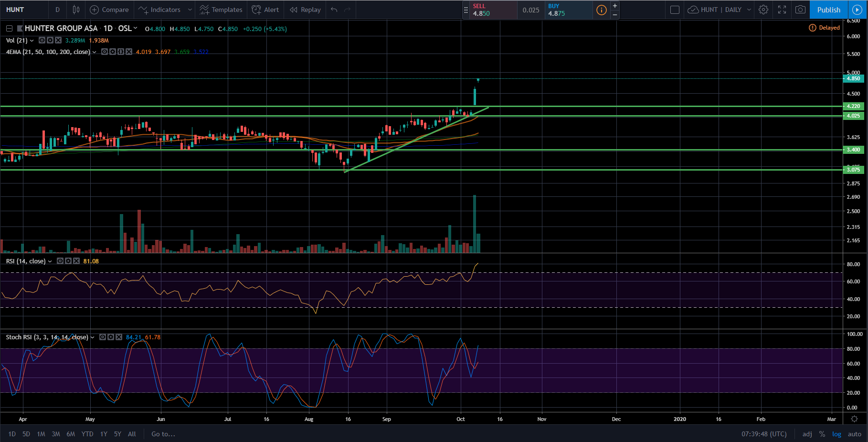Decrease order quantity with minus
Screen dimensions: 868x442
click(615, 14)
